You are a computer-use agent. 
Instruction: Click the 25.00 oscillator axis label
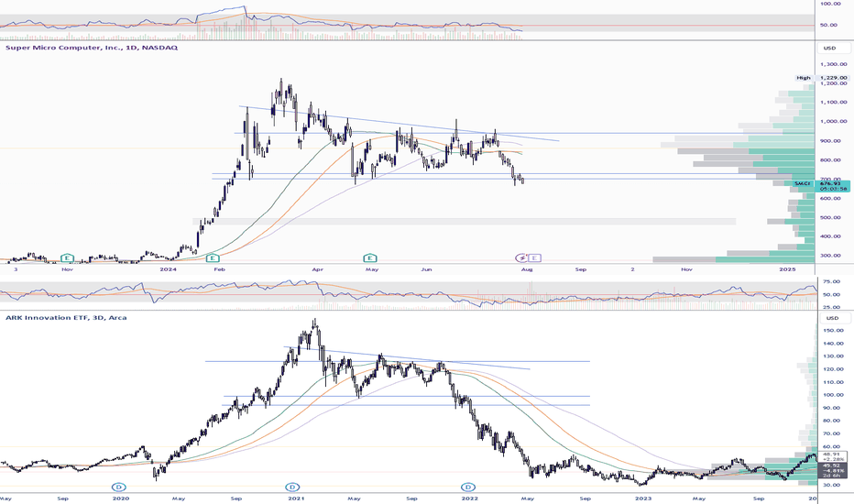click(x=831, y=308)
